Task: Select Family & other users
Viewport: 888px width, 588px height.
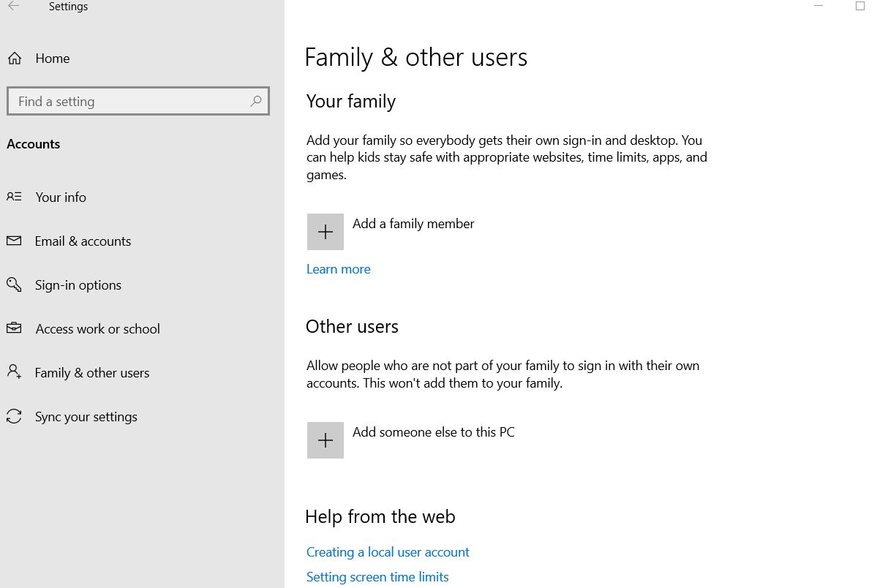Action: tap(92, 373)
